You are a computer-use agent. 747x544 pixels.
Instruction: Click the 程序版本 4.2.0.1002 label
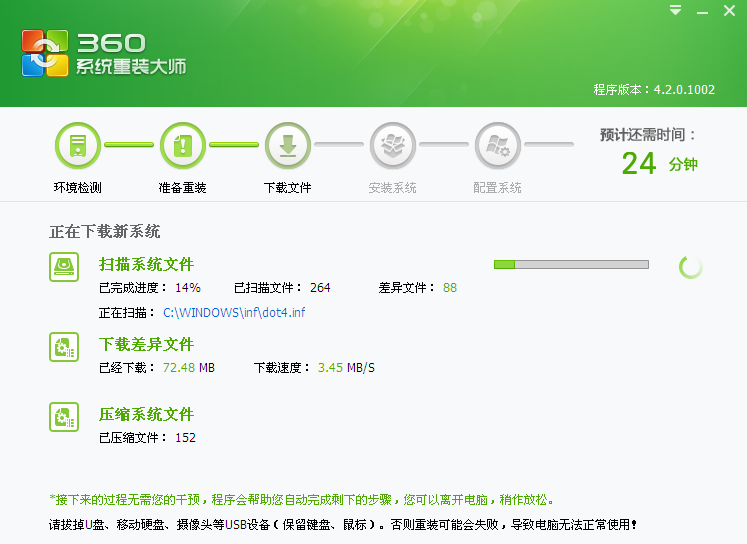click(654, 89)
